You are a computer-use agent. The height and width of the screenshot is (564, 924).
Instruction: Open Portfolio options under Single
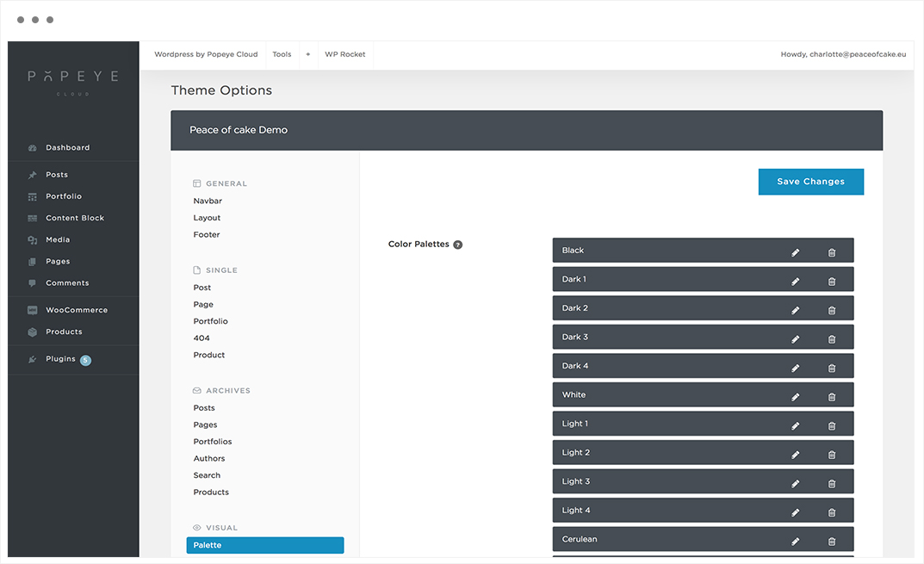coord(210,321)
